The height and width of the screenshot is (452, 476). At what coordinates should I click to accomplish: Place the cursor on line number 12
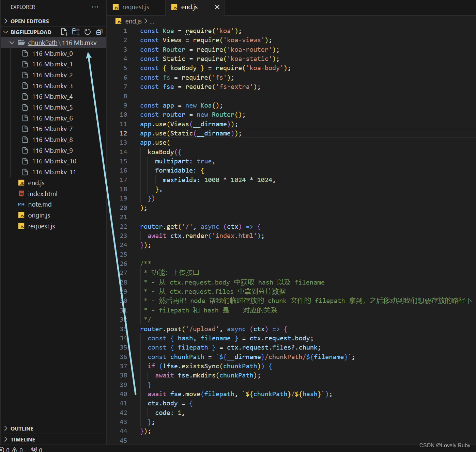click(123, 133)
